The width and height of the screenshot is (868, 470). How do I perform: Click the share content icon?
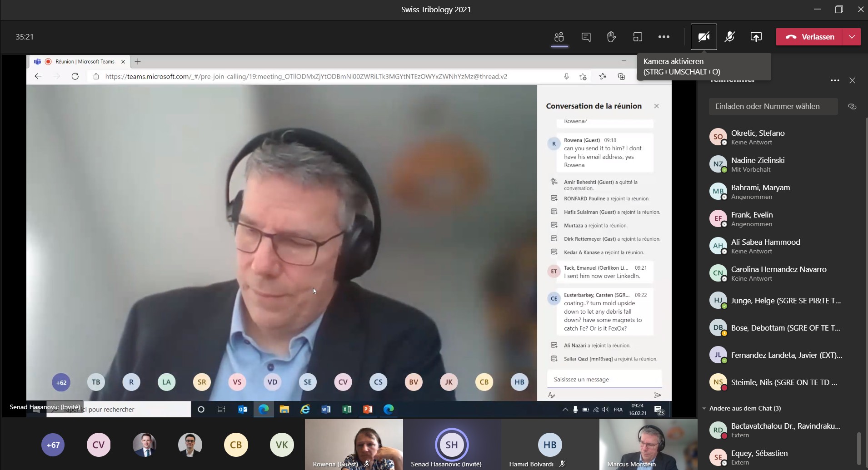[756, 37]
